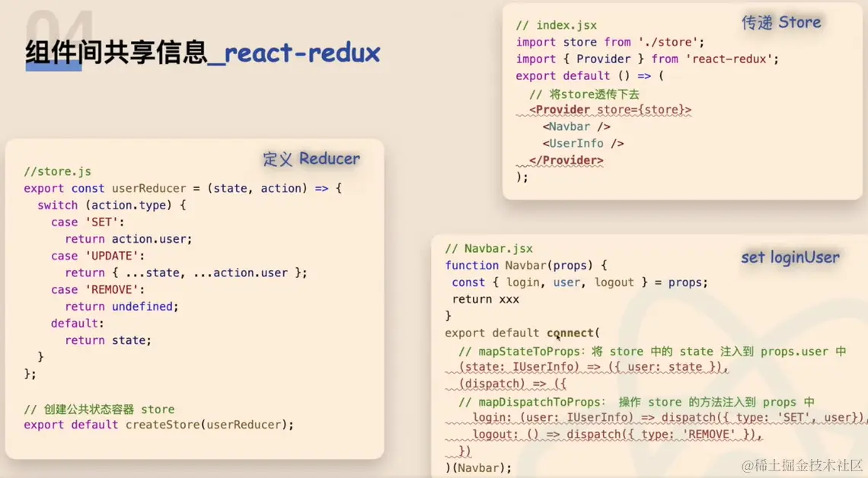Click the '定义 Reducer' card label
The width and height of the screenshot is (868, 478).
coord(311,159)
